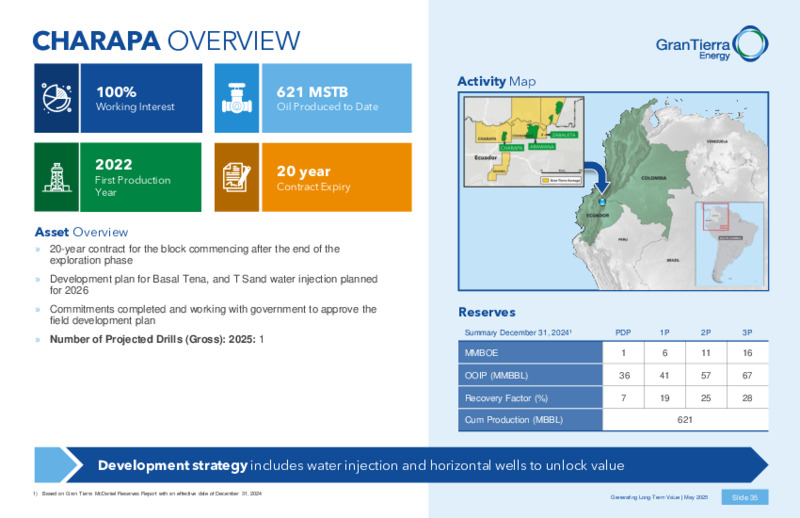Click the OOIP 3P value 67

click(x=747, y=376)
